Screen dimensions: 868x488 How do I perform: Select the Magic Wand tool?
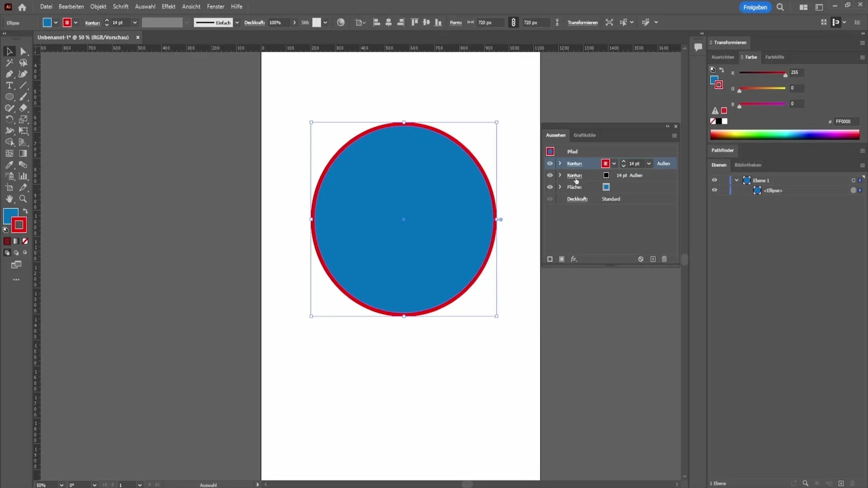[9, 63]
